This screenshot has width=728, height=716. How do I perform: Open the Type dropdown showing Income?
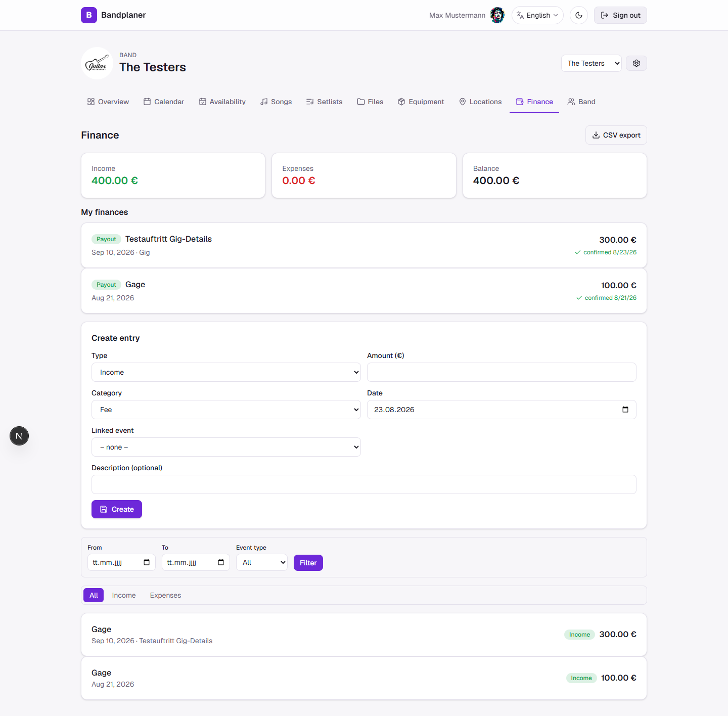coord(226,372)
